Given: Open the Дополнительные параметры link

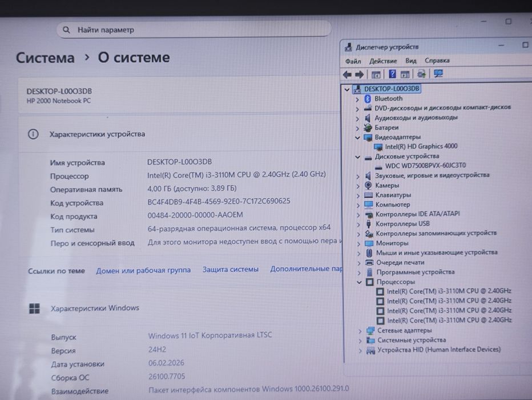Looking at the screenshot, I should (x=306, y=269).
